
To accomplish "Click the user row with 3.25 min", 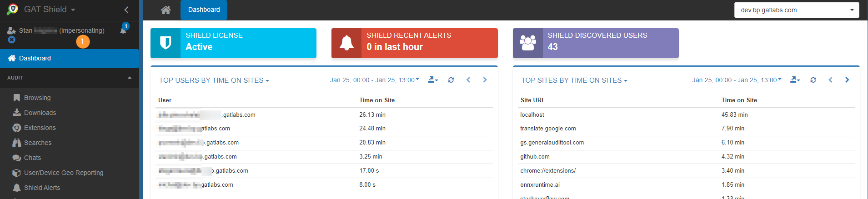I will click(324, 157).
